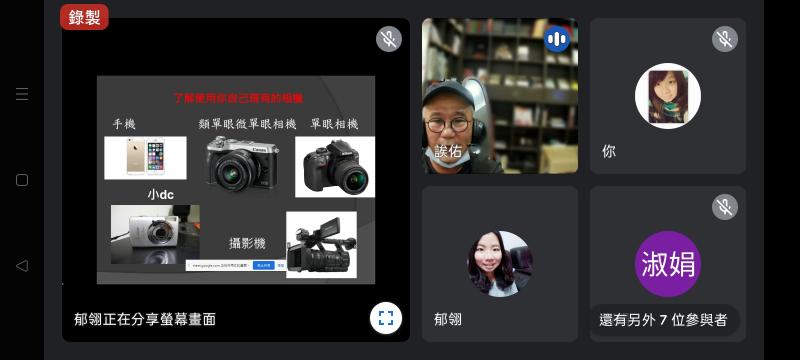This screenshot has height=360, width=800.
Task: Tap the Android recent apps menu icon
Action: point(22,94)
